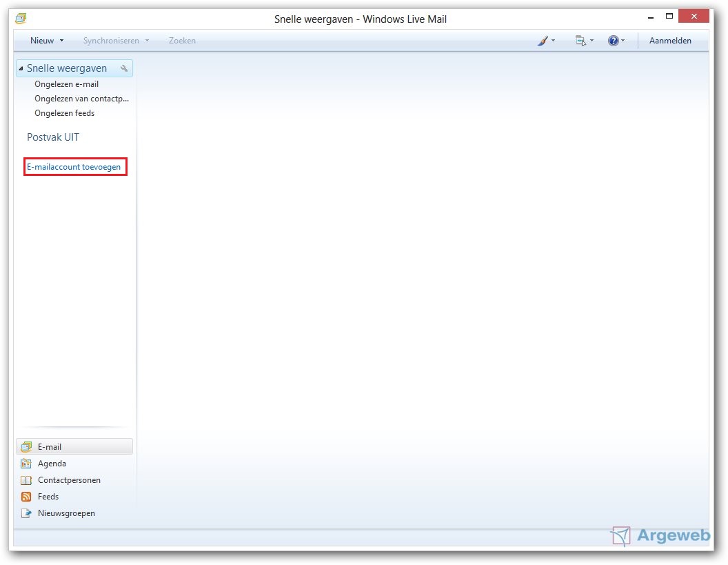Select Ongelezen e-mail view
Screen dimensions: 728x565
[x=66, y=84]
